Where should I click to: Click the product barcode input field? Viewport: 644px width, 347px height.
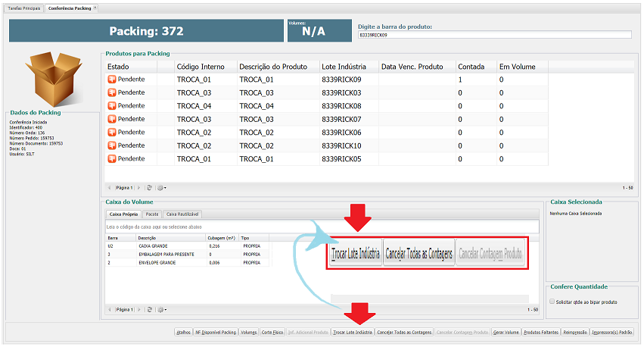point(494,35)
